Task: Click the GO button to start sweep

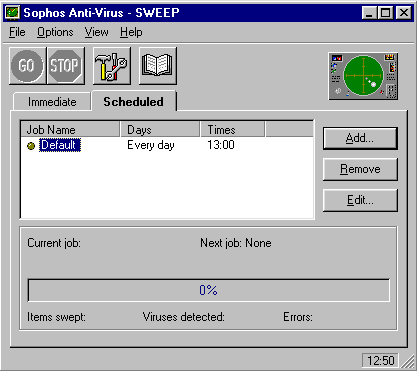Action: point(27,66)
